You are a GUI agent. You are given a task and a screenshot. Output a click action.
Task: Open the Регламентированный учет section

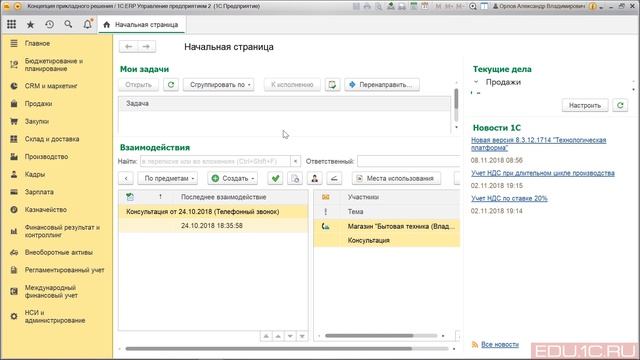[64, 270]
